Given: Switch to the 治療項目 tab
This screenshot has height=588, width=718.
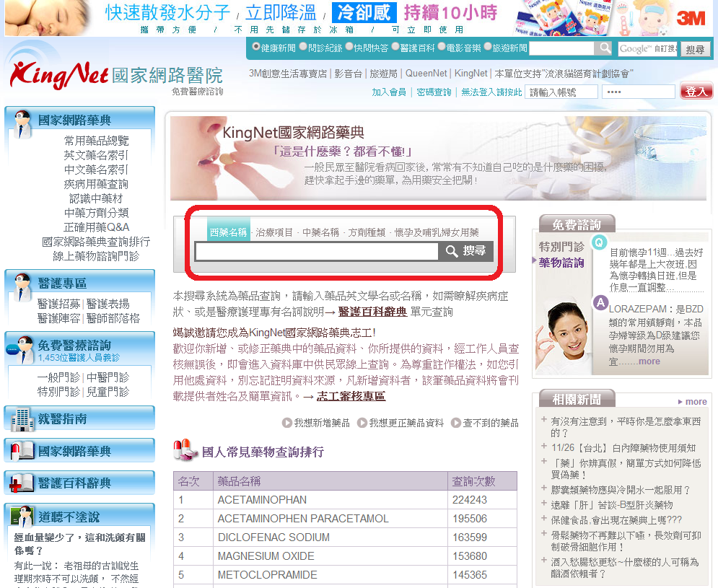Looking at the screenshot, I should point(273,232).
